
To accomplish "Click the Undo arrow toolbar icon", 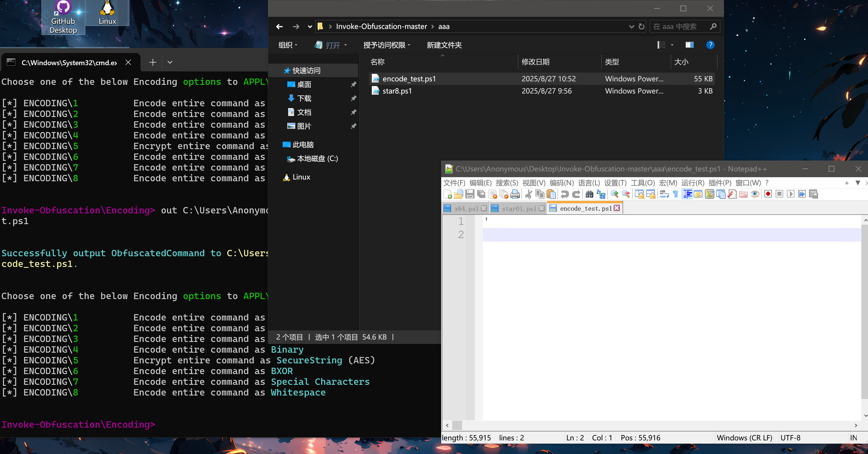I will [564, 194].
